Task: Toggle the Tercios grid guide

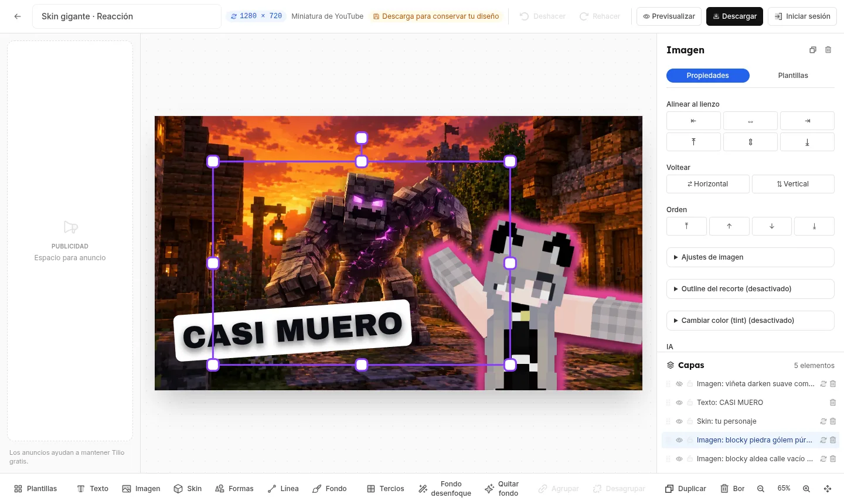Action: (x=386, y=489)
